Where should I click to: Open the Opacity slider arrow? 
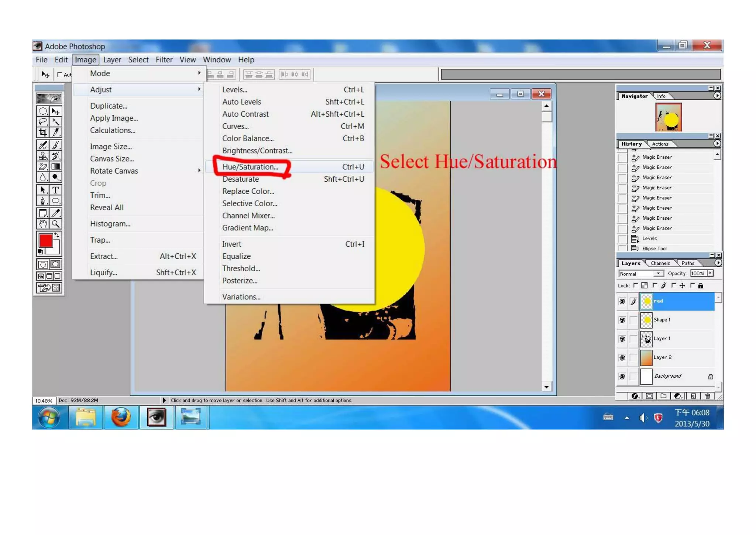[710, 273]
